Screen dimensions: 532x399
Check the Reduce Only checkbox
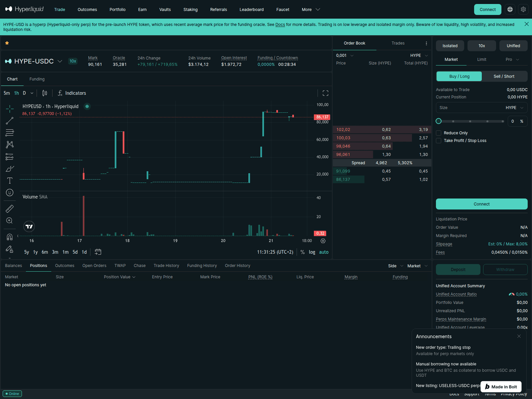(x=438, y=133)
